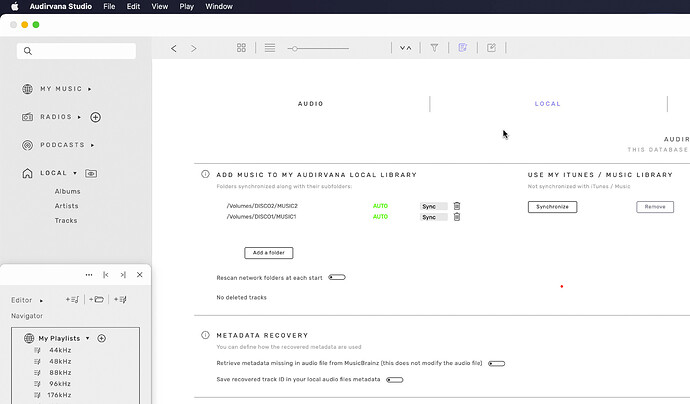Open the Audirvana Studio menu

(61, 6)
